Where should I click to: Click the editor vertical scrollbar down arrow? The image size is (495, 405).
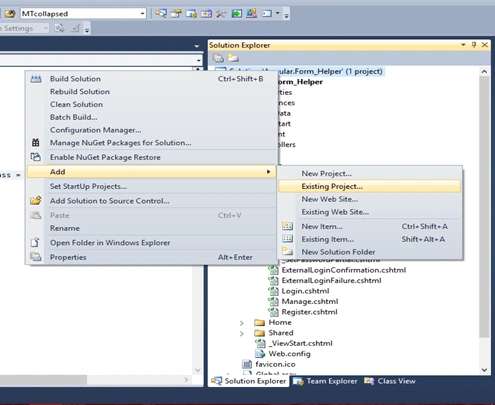coord(197,370)
